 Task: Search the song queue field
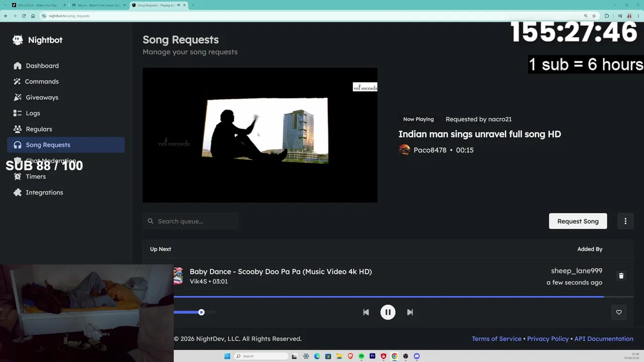click(x=191, y=221)
